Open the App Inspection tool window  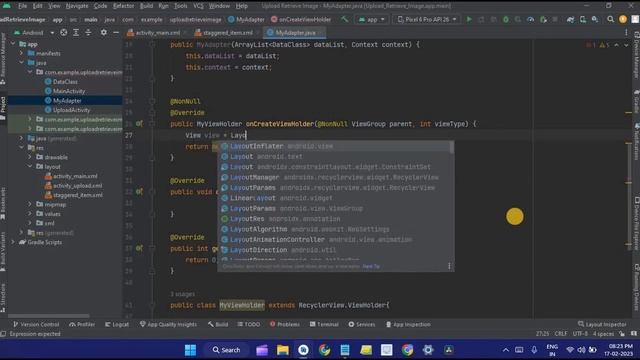408,324
